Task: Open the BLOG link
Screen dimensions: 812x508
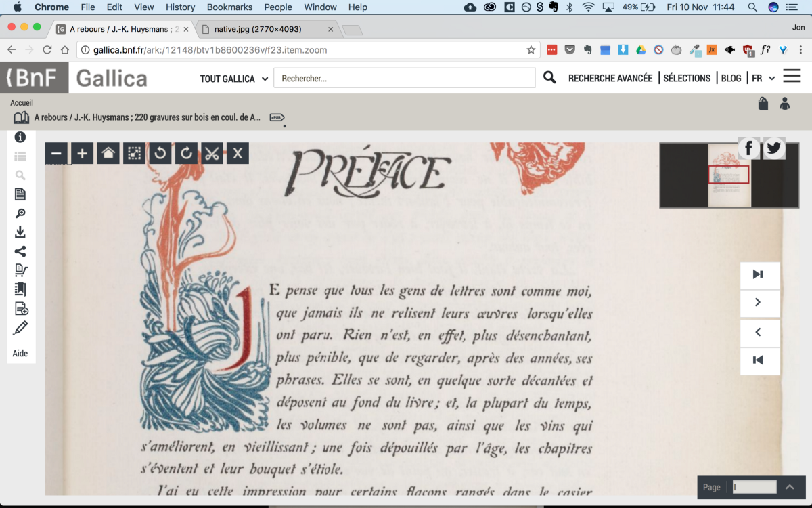Action: 731,78
